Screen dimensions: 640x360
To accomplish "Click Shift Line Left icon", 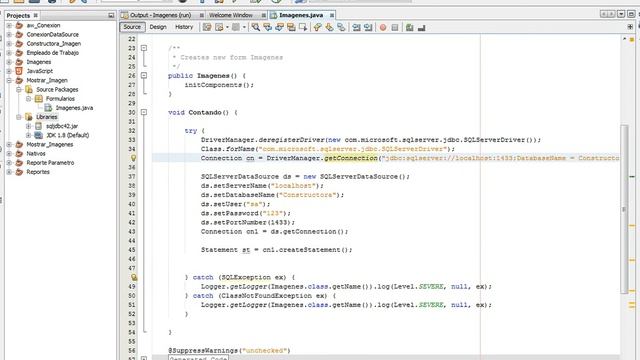I will coord(356,27).
